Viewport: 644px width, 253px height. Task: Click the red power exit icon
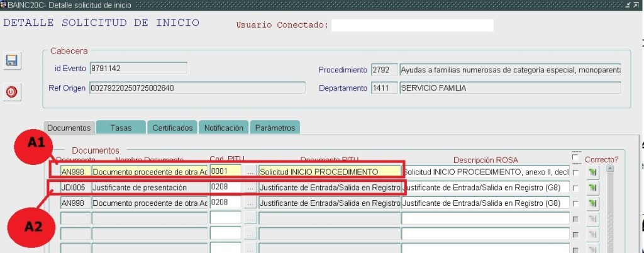pyautogui.click(x=11, y=92)
